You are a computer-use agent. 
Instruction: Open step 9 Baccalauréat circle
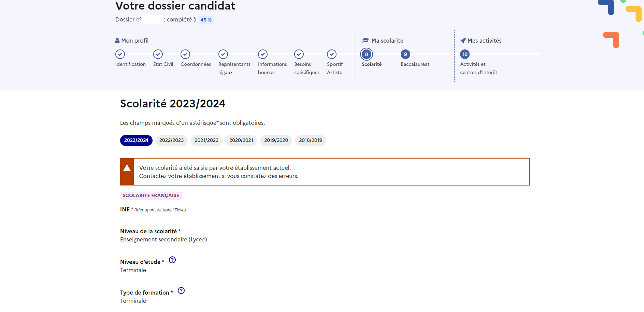[405, 54]
